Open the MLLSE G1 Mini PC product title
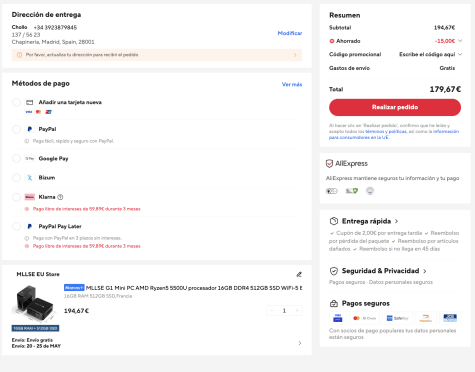Viewport: 475px width, 372px height. (194, 288)
